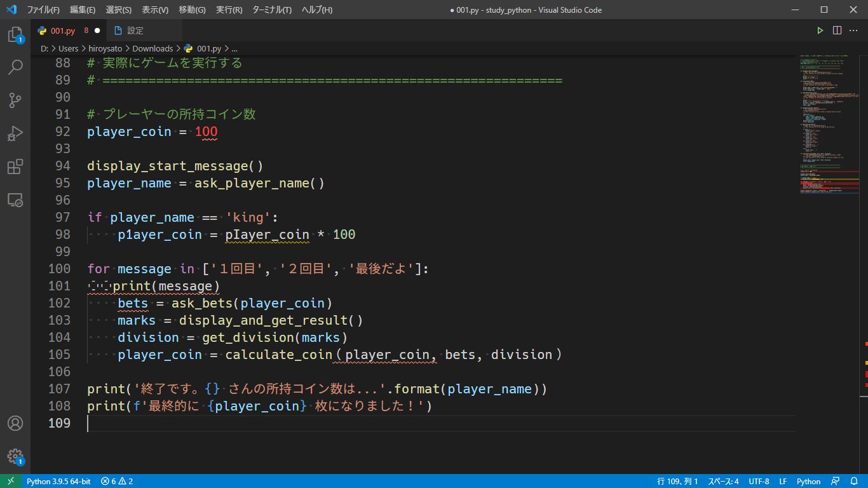
Task: Select the Python 3.9.5 interpreter
Action: coord(59,481)
